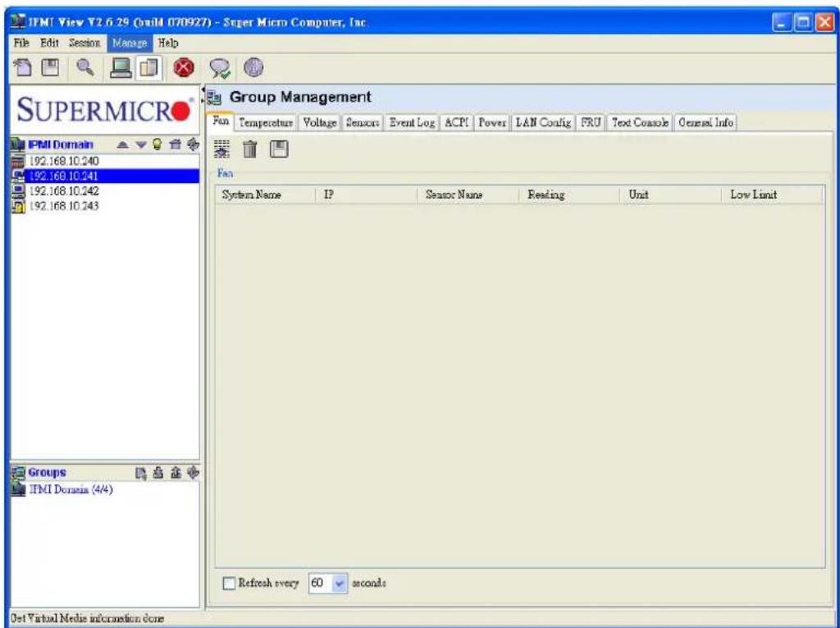The height and width of the screenshot is (628, 840).
Task: Click the Low Limit column header
Action: point(773,195)
